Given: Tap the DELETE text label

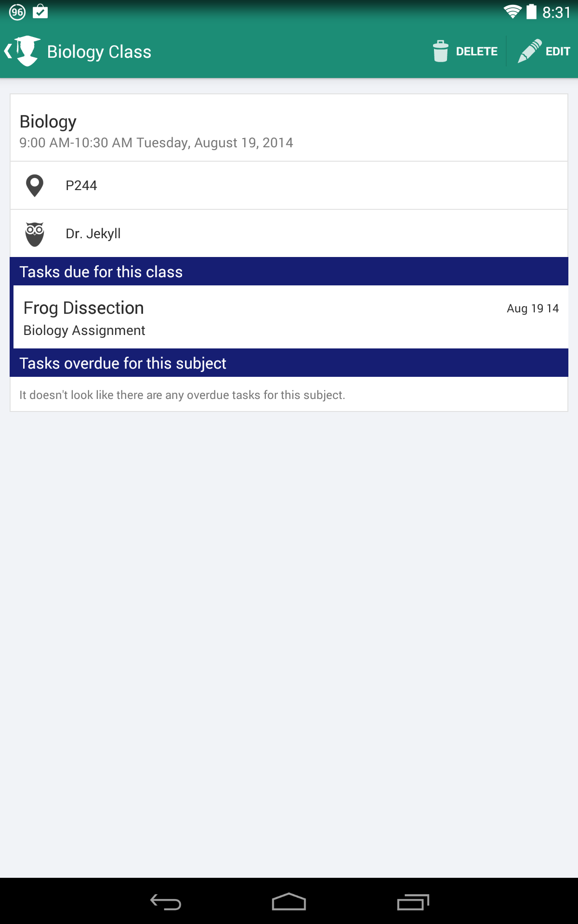Looking at the screenshot, I should [x=477, y=51].
